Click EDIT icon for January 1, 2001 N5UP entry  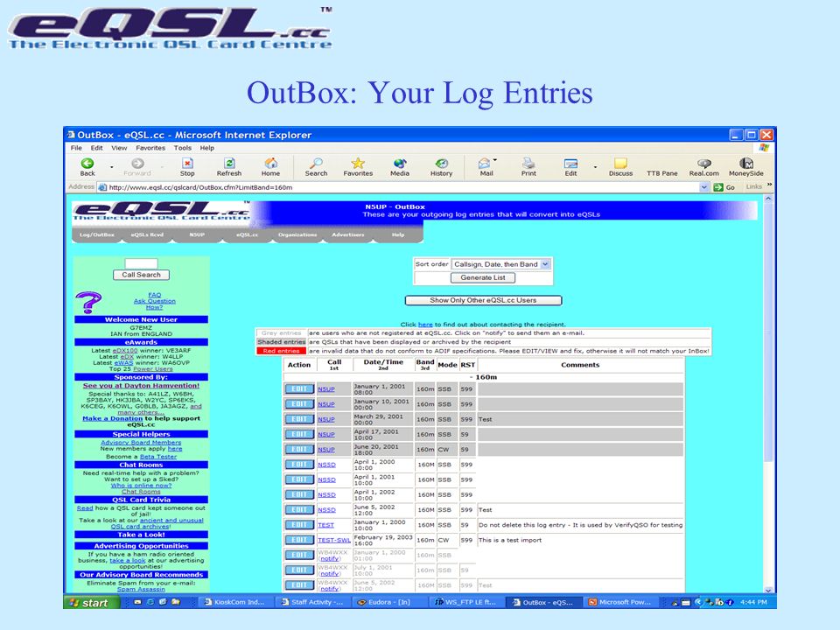point(299,388)
